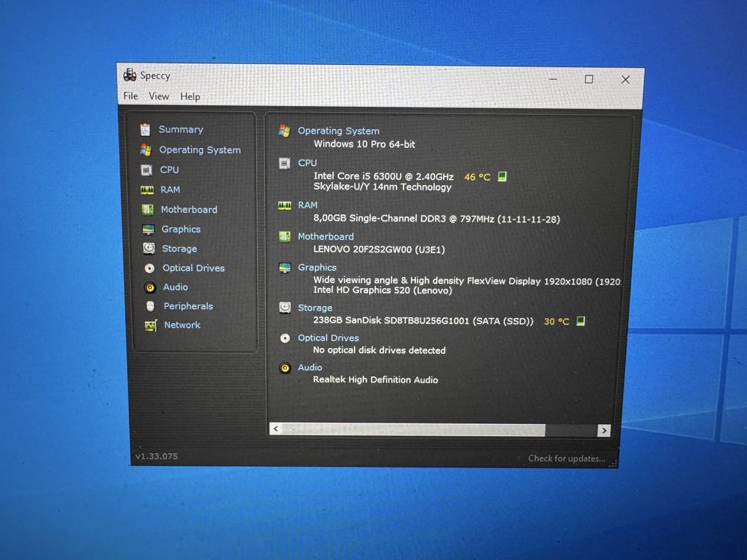Screen dimensions: 747x560
Task: Select the RAM module icon in sidebar
Action: click(x=147, y=190)
